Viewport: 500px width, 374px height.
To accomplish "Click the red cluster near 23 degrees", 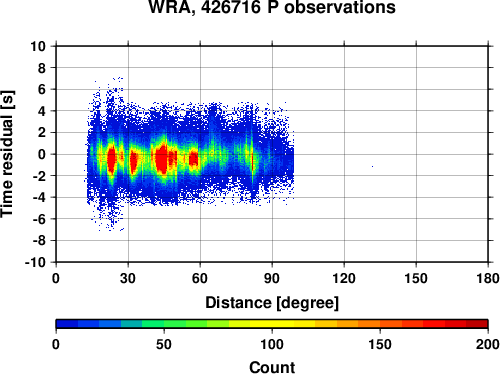I will click(x=111, y=159).
